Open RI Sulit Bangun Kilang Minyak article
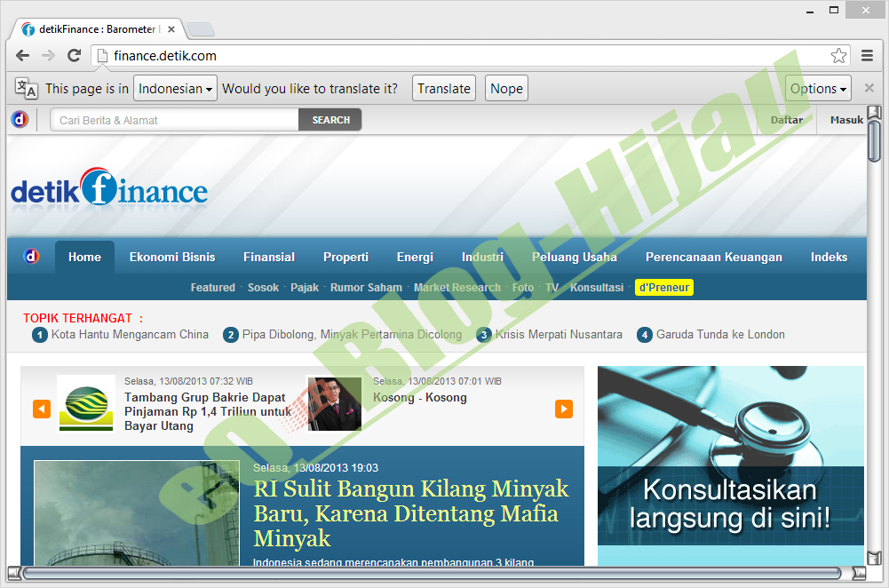889x588 pixels. point(411,513)
